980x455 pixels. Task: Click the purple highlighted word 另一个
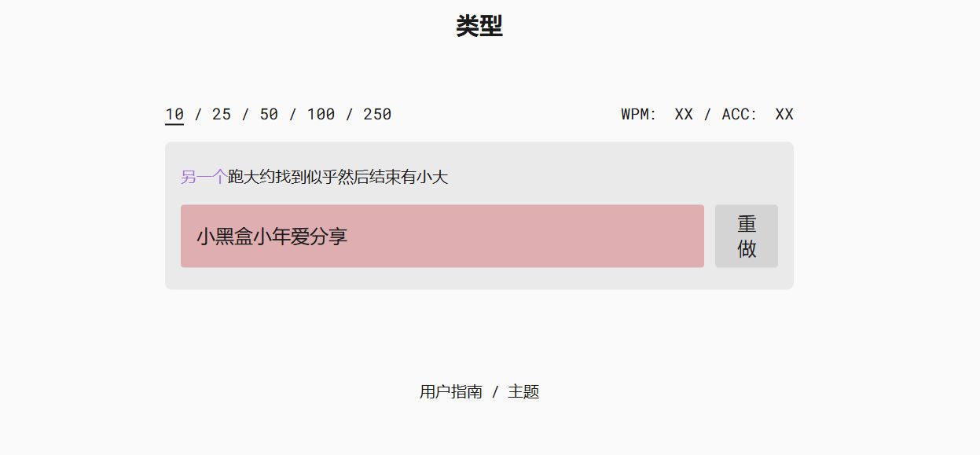pyautogui.click(x=204, y=177)
